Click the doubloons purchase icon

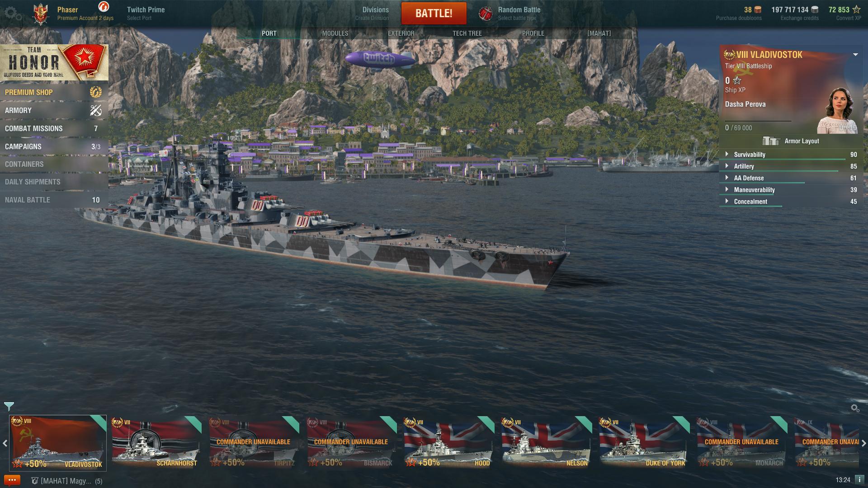coord(758,9)
